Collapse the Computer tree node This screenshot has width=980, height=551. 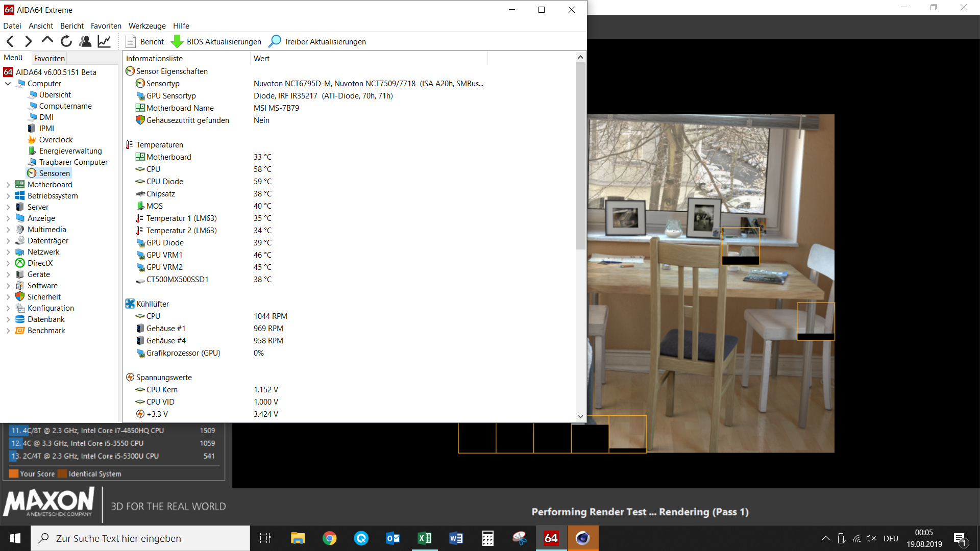coord(8,84)
